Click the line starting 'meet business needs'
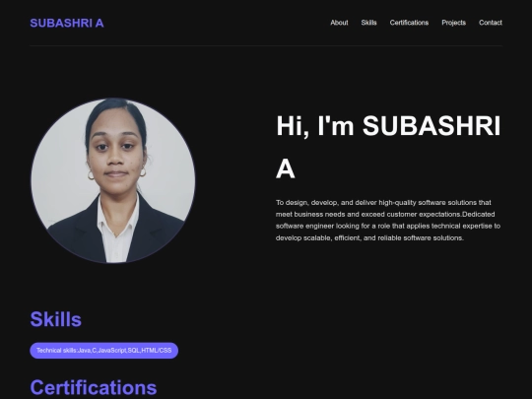The width and height of the screenshot is (532, 399). [385, 215]
